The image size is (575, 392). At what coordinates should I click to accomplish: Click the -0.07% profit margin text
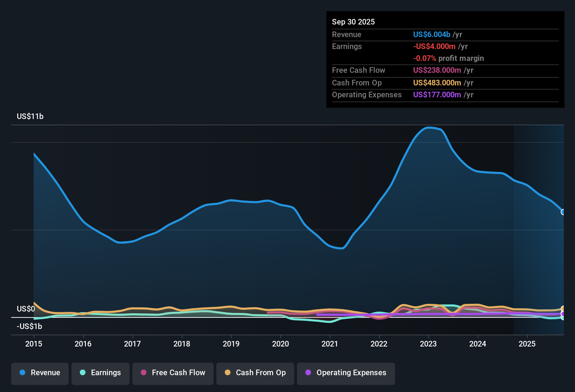[x=449, y=58]
